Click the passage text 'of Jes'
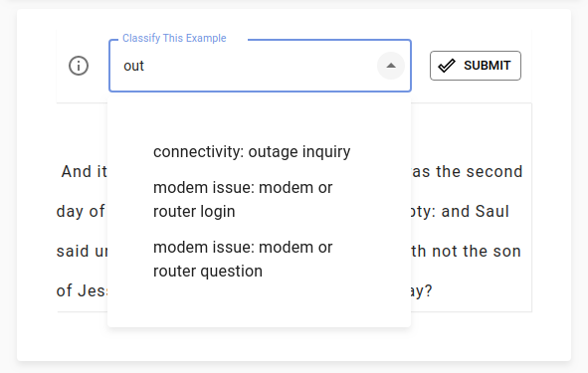 click(x=82, y=290)
